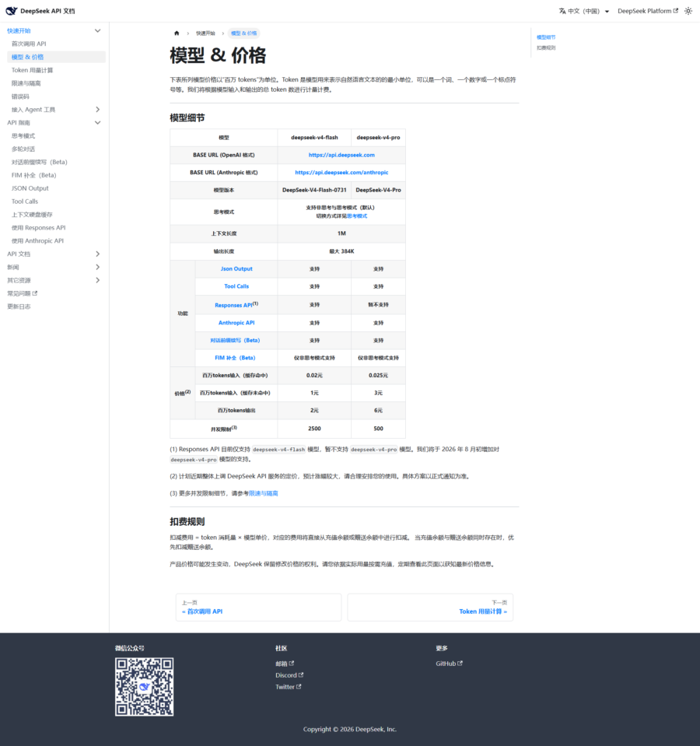
Task: Open 上下文硬盘缓存 sidebar page
Action: point(32,215)
